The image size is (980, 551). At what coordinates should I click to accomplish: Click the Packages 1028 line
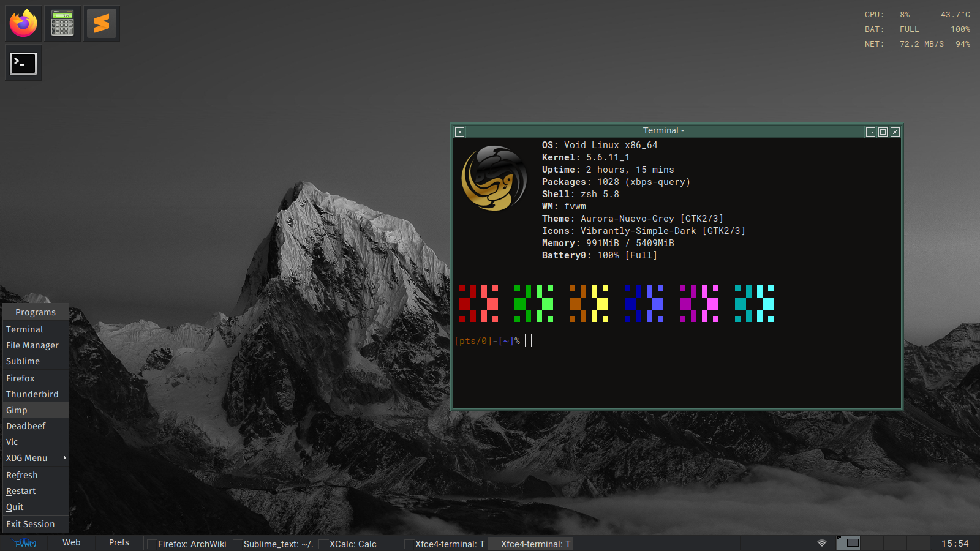(x=616, y=182)
